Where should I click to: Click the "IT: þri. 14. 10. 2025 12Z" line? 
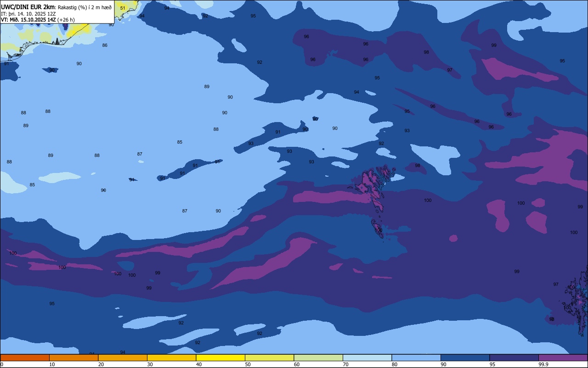(x=28, y=14)
